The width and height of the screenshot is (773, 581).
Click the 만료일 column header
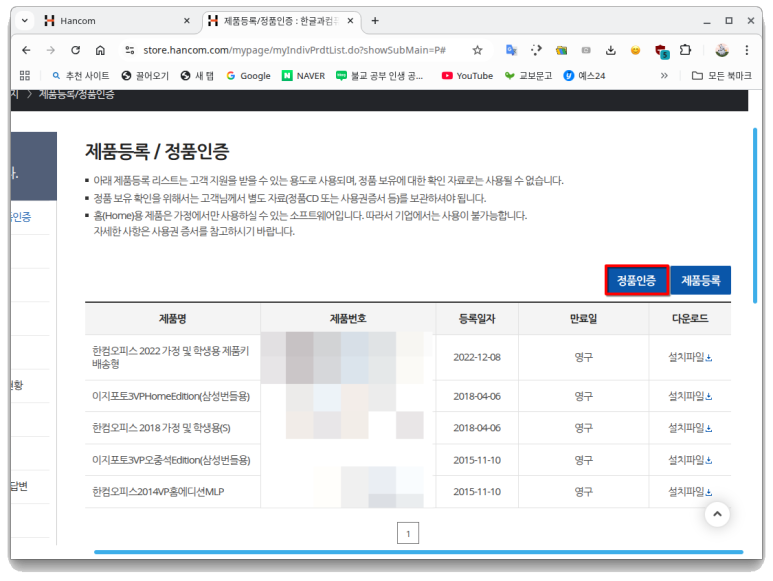coord(583,319)
